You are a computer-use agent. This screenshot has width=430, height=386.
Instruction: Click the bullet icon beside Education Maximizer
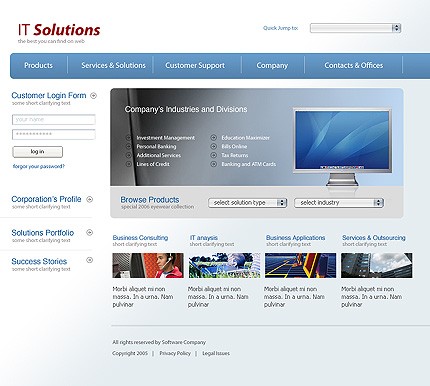point(214,137)
